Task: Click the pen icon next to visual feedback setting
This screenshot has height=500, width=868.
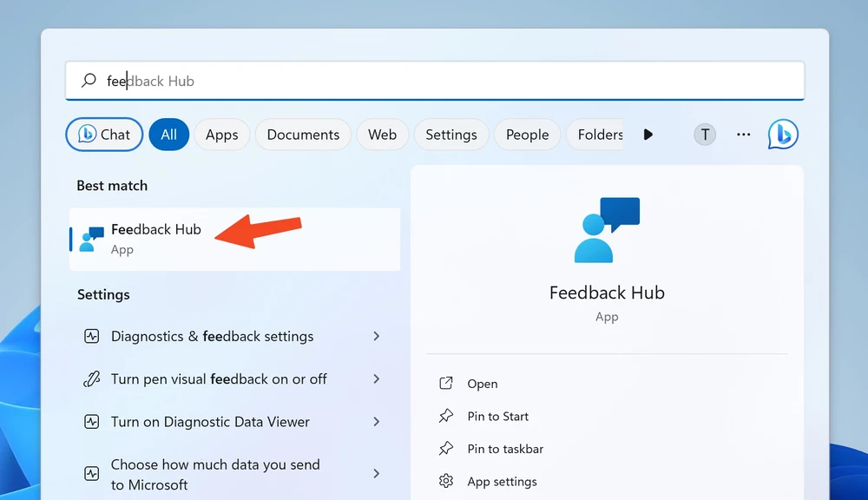Action: pyautogui.click(x=92, y=378)
